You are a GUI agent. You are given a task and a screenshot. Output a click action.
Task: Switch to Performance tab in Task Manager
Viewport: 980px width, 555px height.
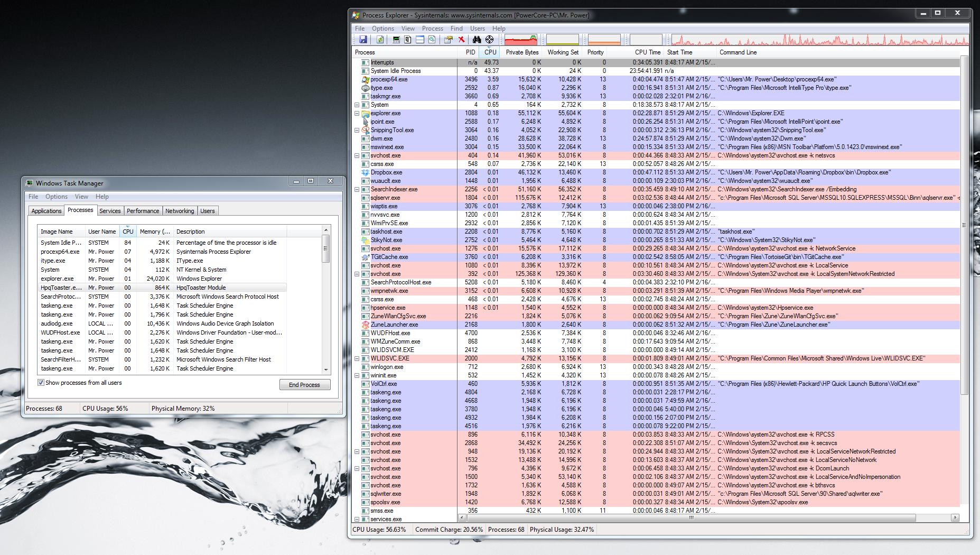tap(143, 211)
